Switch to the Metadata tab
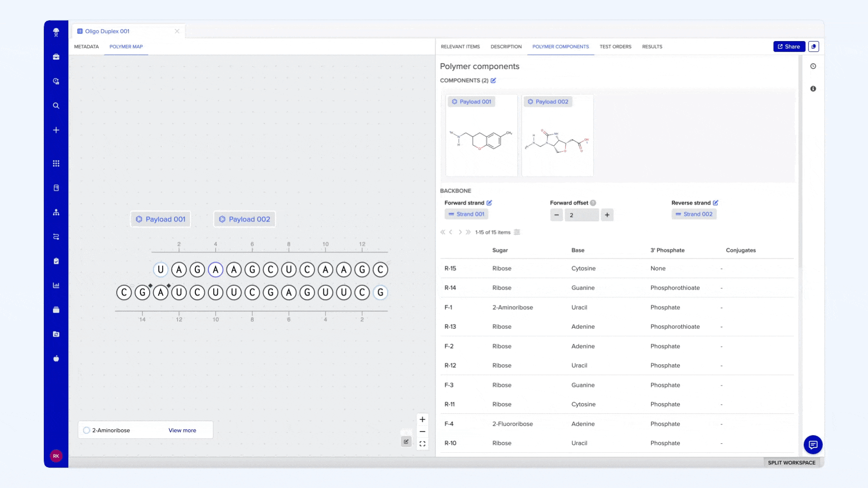This screenshot has height=488, width=868. pos(86,47)
